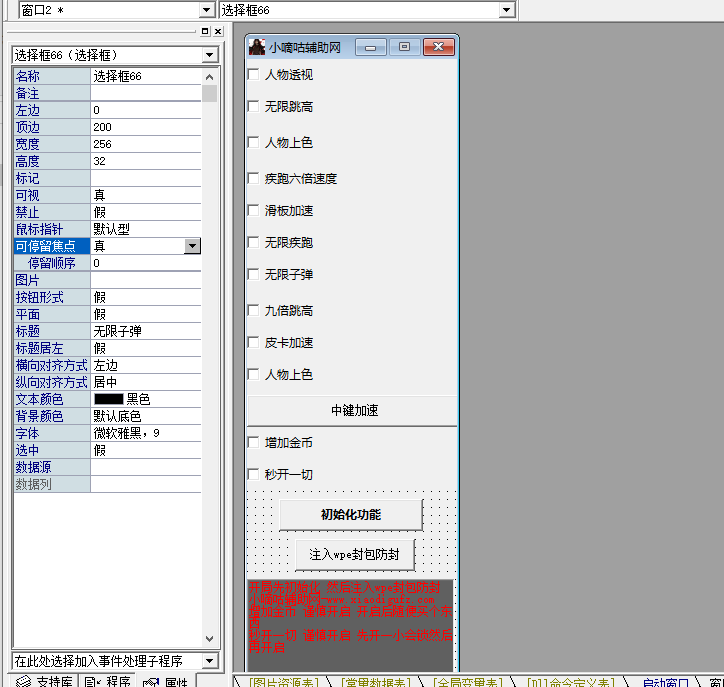Select the black 文本颜色 swatch

(x=108, y=399)
